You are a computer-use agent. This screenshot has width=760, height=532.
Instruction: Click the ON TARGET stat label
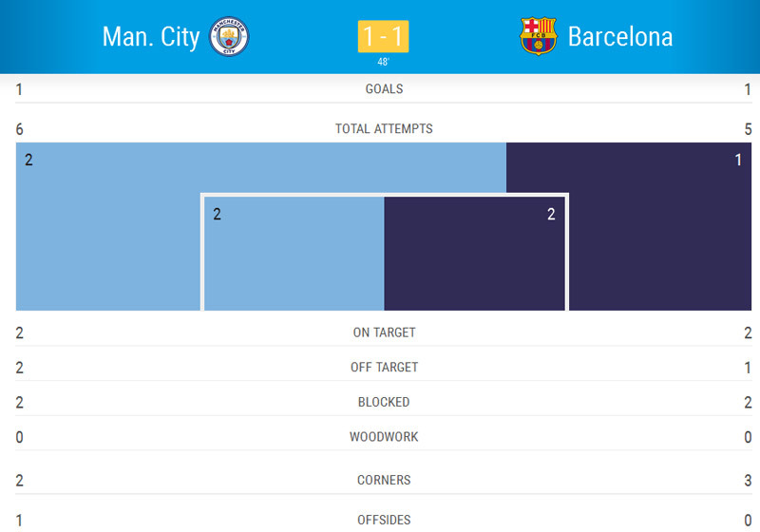pos(384,332)
